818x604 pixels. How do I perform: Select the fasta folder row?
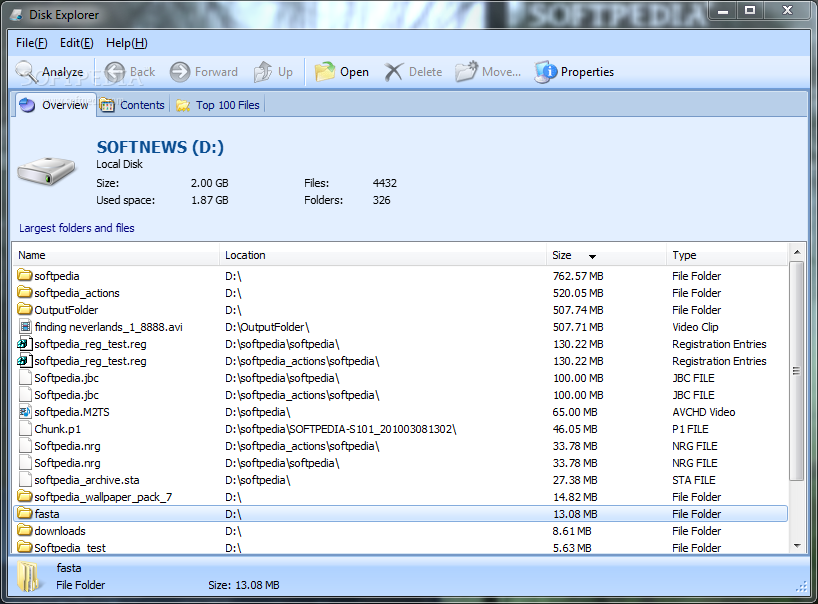point(400,514)
